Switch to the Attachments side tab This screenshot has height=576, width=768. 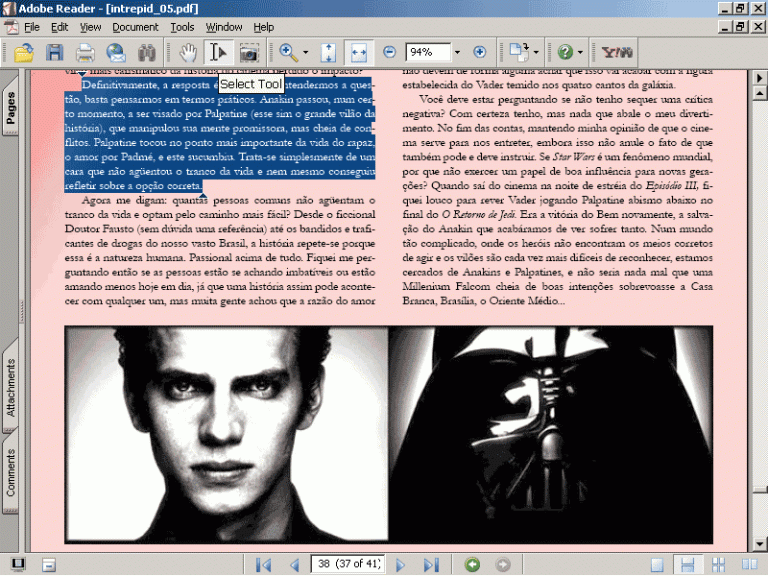tap(10, 387)
